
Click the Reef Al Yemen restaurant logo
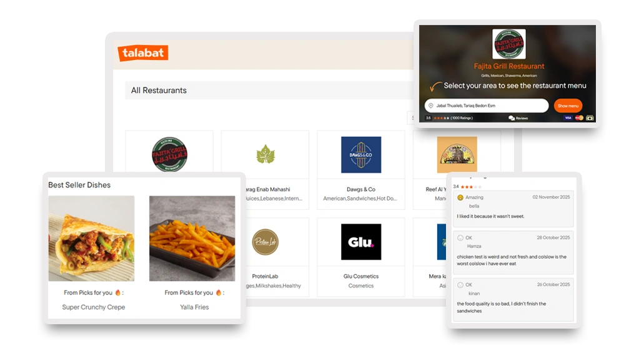(x=457, y=154)
